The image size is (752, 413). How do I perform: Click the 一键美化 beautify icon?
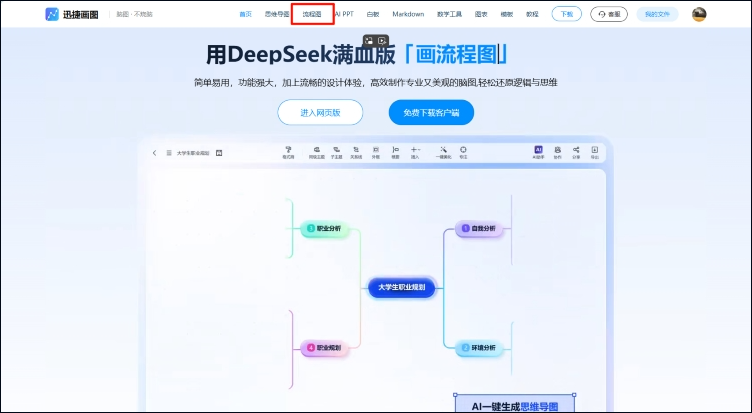coord(445,151)
